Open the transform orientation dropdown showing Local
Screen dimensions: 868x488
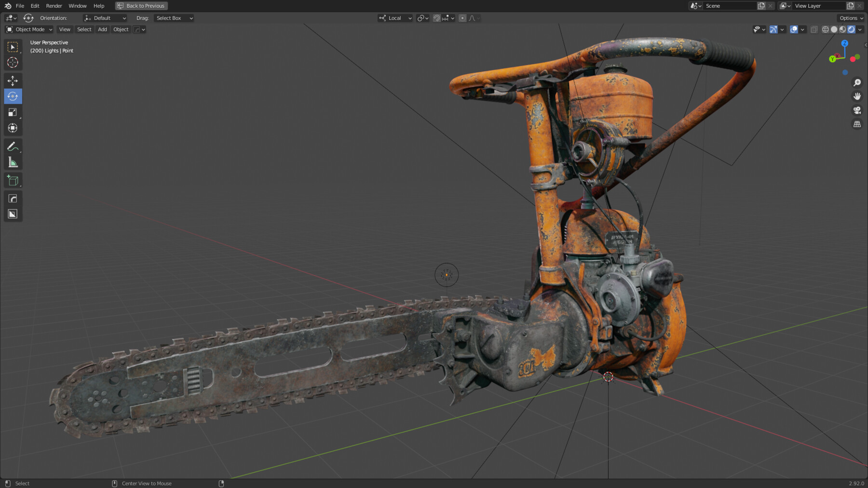394,18
